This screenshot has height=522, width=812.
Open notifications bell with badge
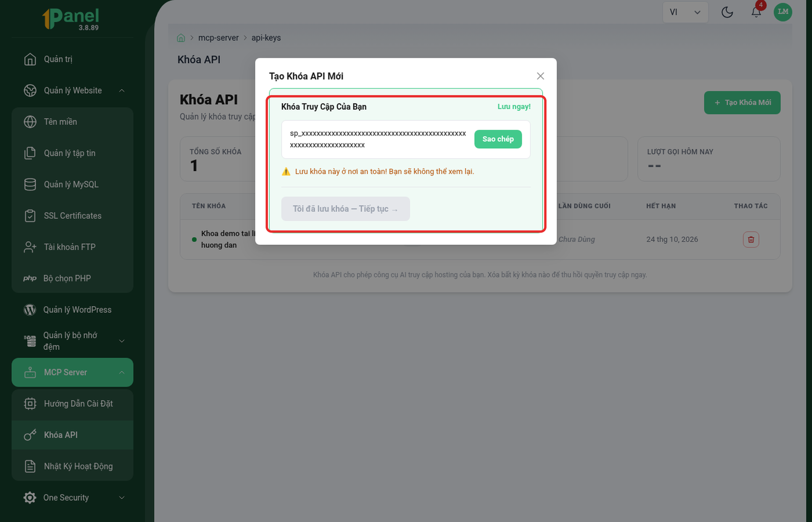click(756, 12)
